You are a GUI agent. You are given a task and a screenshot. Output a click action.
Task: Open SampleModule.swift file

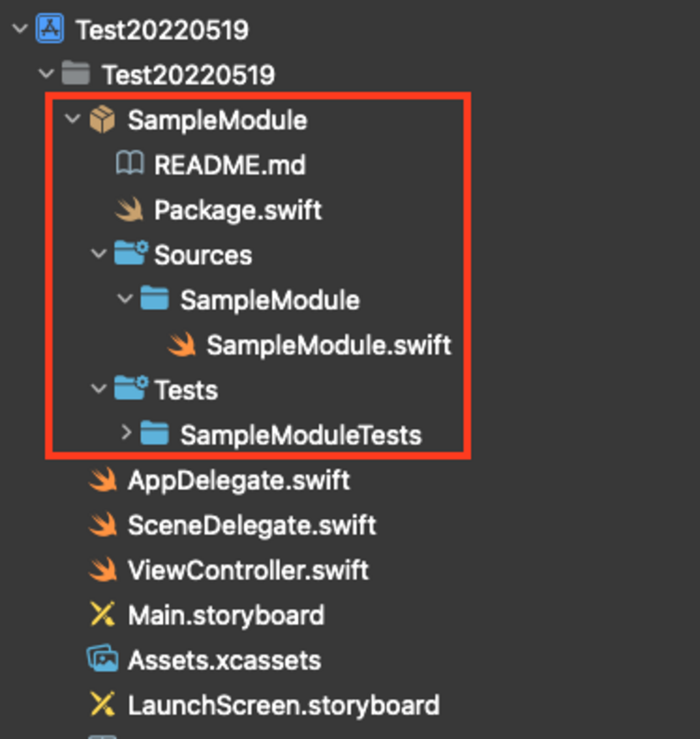point(328,345)
